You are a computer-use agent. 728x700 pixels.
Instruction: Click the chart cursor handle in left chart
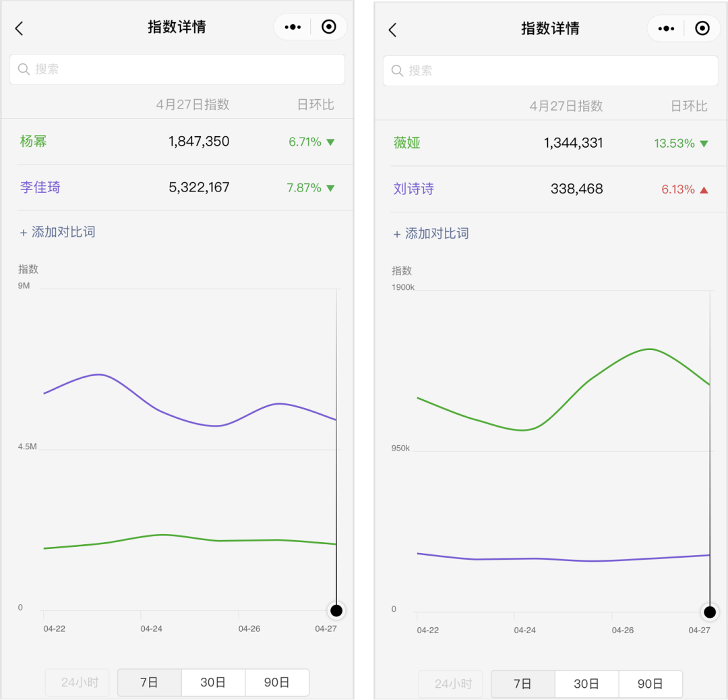point(336,611)
